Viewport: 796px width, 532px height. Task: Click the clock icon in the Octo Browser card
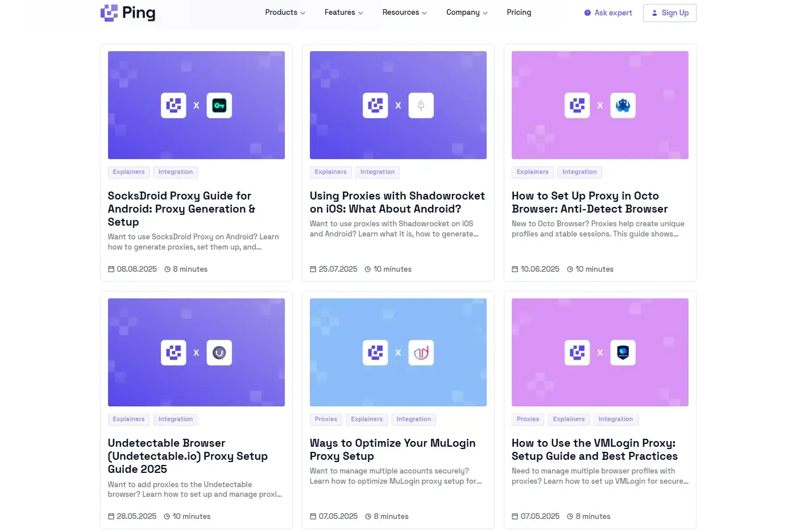pos(570,269)
